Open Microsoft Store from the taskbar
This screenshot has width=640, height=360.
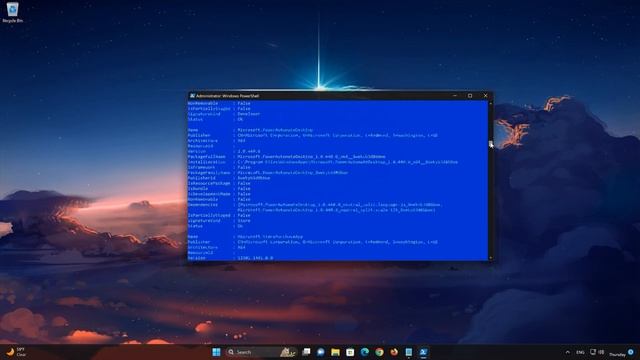point(350,352)
